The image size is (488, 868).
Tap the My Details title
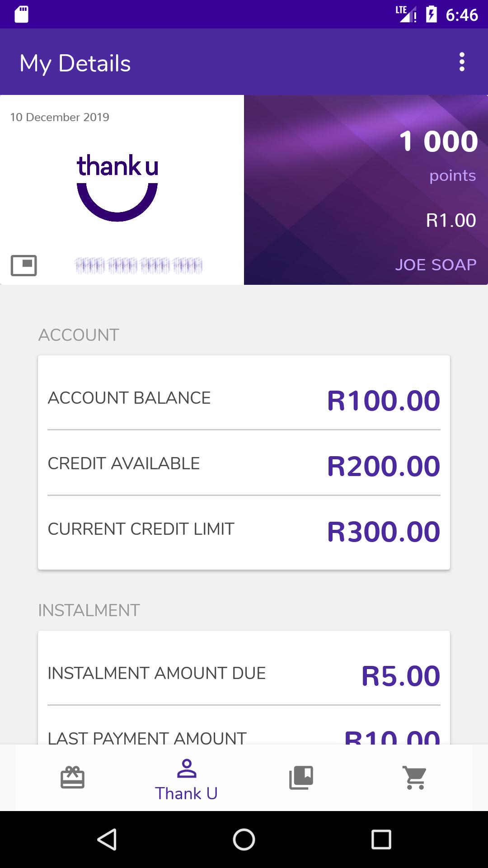[75, 63]
